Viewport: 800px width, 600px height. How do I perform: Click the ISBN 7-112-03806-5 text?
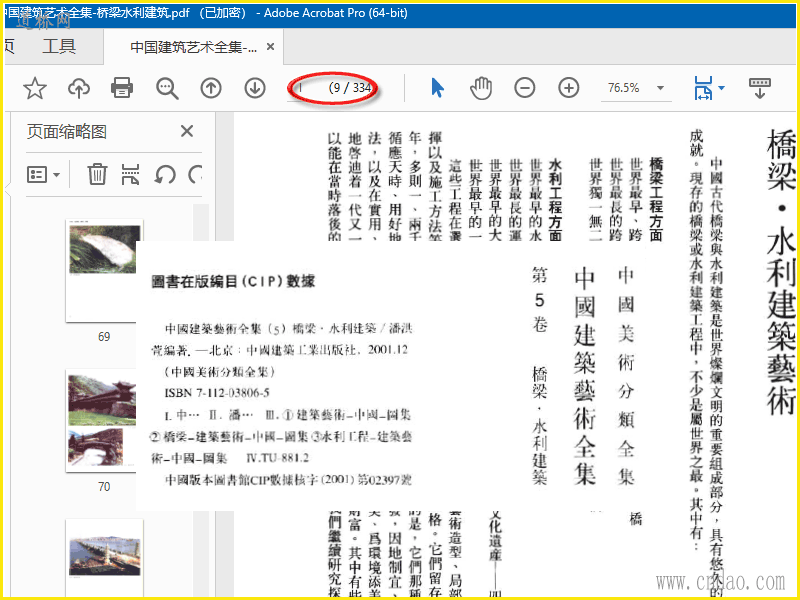point(217,393)
